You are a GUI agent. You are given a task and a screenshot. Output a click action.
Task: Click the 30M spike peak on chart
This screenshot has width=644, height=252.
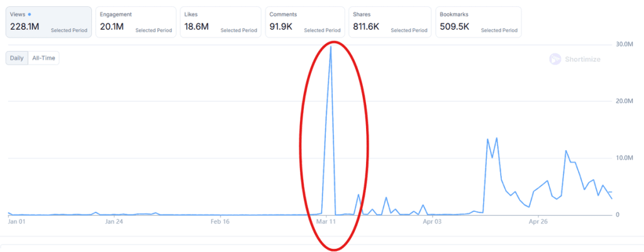(331, 47)
